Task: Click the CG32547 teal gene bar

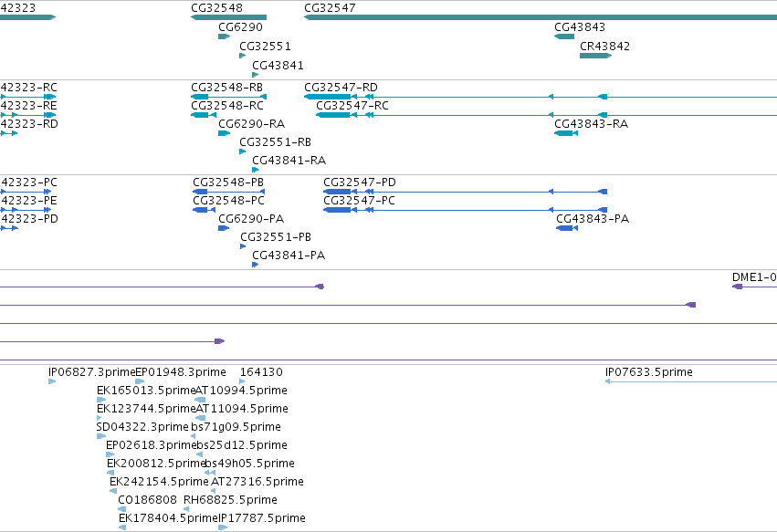Action: click(x=541, y=18)
